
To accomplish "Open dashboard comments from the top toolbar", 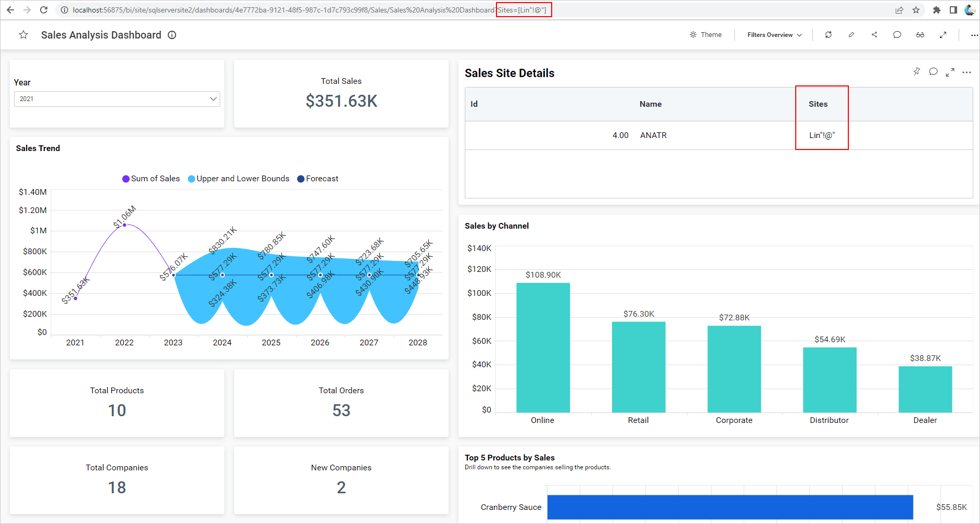I will pyautogui.click(x=897, y=35).
